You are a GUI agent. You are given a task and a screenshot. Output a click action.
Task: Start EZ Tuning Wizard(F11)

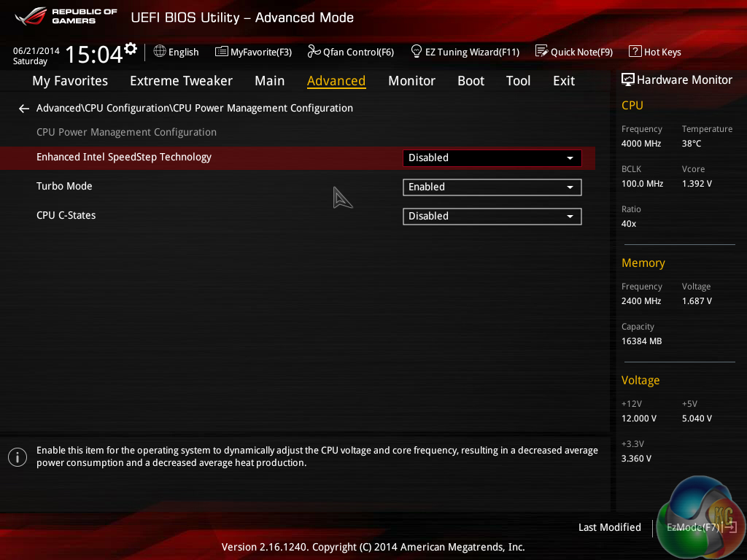point(465,52)
